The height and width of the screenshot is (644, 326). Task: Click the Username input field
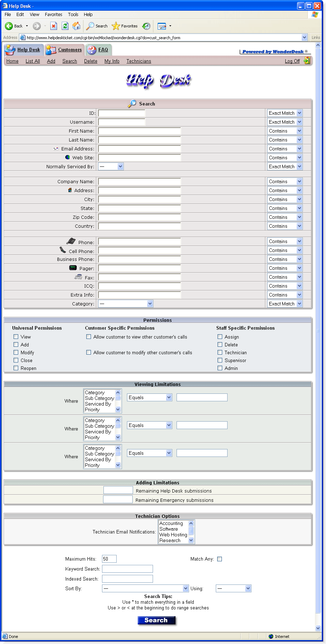[x=122, y=122]
